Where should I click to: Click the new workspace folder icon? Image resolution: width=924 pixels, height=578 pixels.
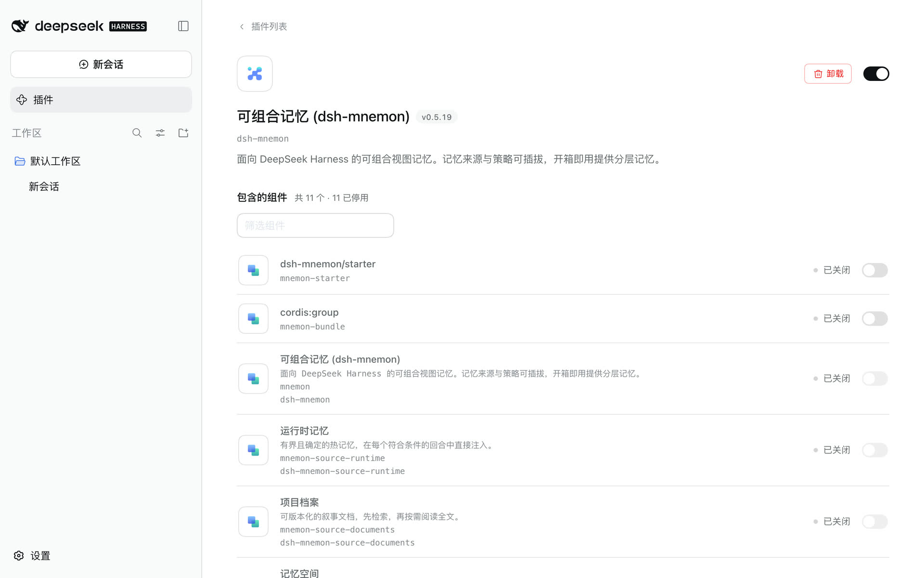pos(183,133)
